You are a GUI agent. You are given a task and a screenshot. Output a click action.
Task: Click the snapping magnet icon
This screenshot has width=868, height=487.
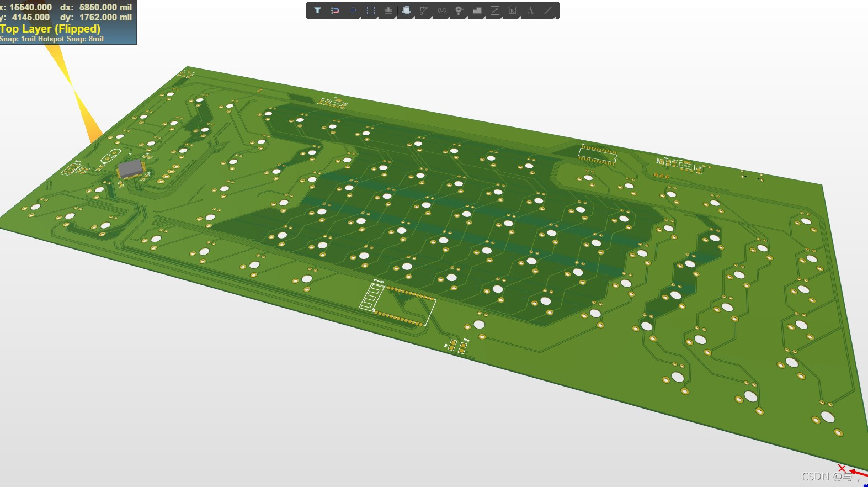click(335, 10)
